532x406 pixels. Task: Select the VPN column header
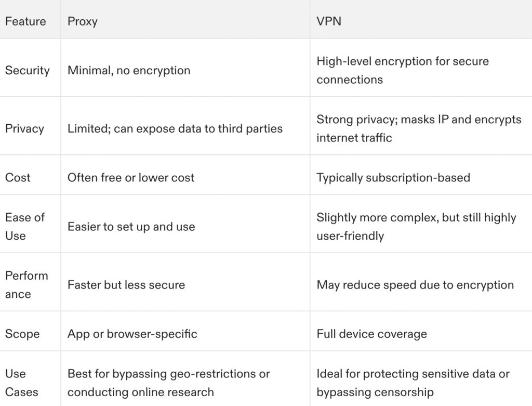tap(329, 21)
